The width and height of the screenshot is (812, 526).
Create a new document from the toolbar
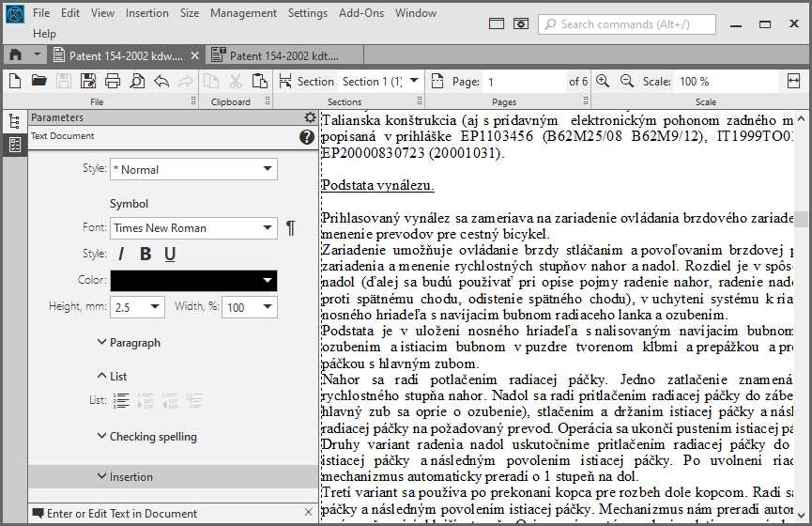coord(15,82)
